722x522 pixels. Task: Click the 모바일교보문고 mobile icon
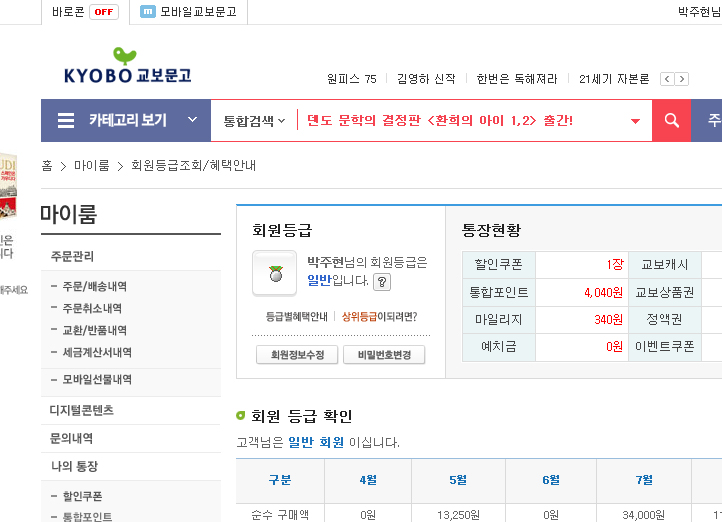pyautogui.click(x=147, y=12)
